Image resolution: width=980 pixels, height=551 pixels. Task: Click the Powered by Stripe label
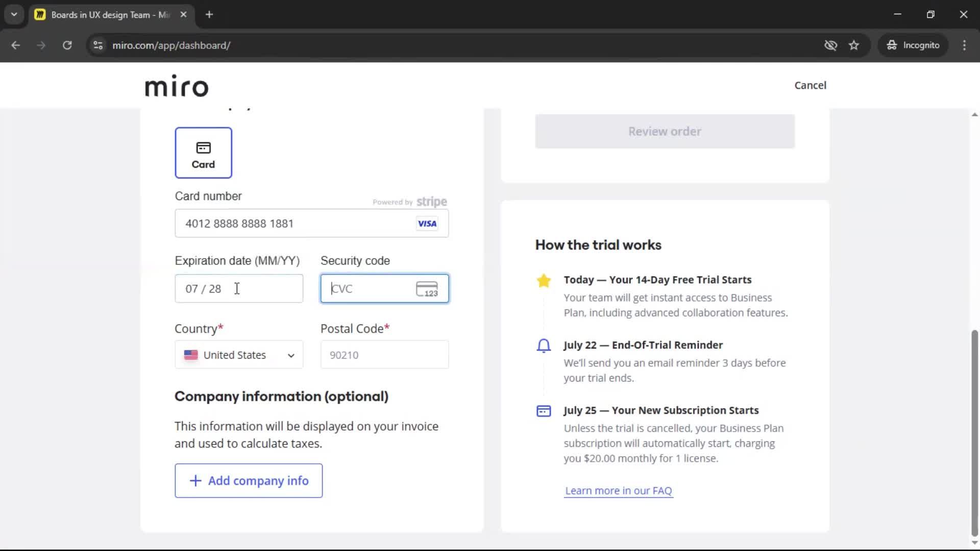[x=410, y=202]
